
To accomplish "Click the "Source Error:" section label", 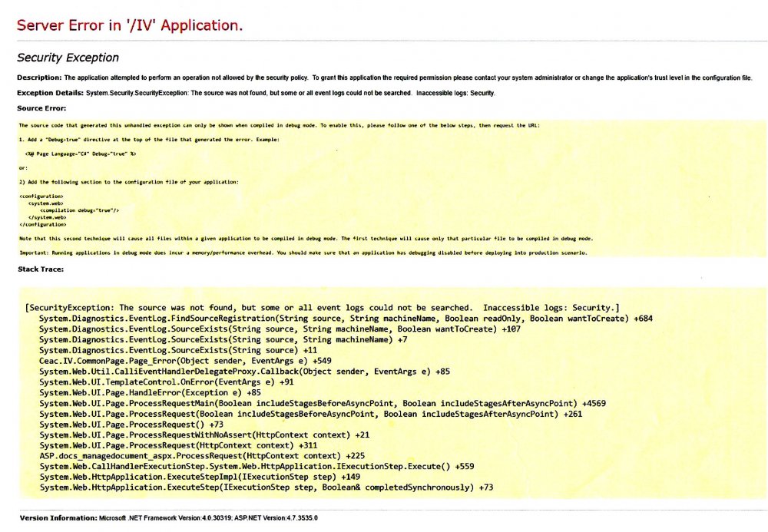I will (41, 108).
